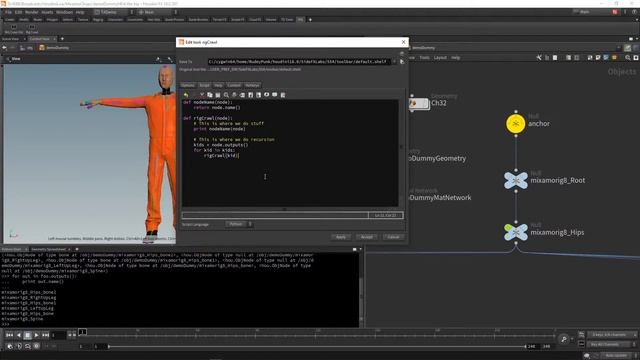Click the undo arrow in script editor toolbar

pyautogui.click(x=186, y=95)
